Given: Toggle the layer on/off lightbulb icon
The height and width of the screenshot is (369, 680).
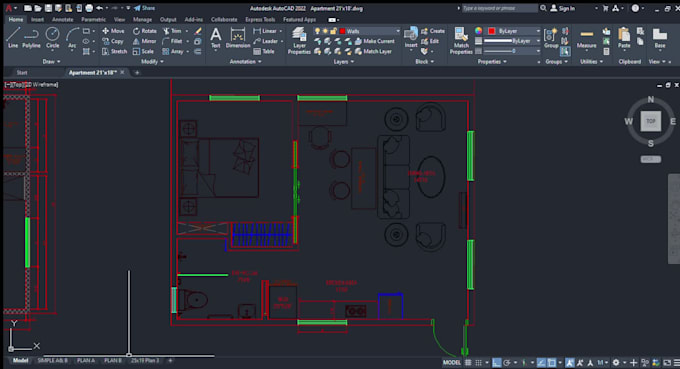Looking at the screenshot, I should click(317, 31).
